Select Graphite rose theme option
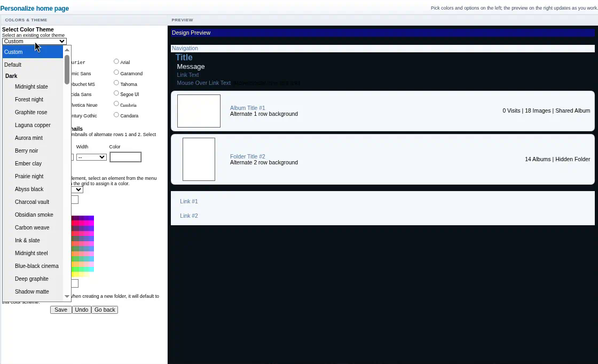Screen dimensions: 598x364 pyautogui.click(x=33, y=112)
